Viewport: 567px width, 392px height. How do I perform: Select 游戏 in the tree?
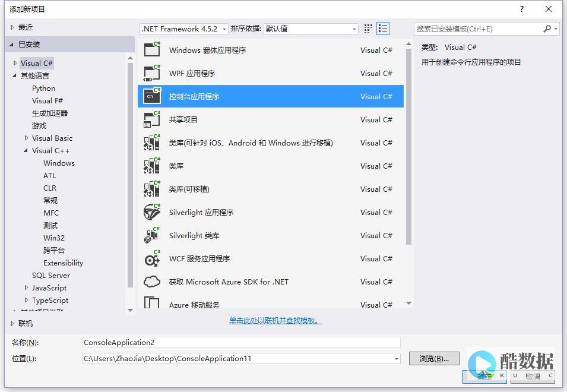point(39,125)
